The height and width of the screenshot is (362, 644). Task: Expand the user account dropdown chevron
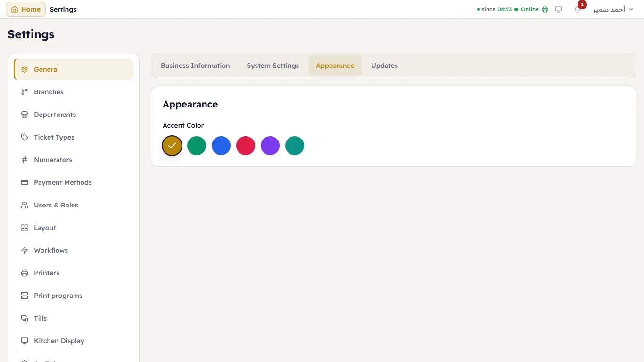[631, 9]
